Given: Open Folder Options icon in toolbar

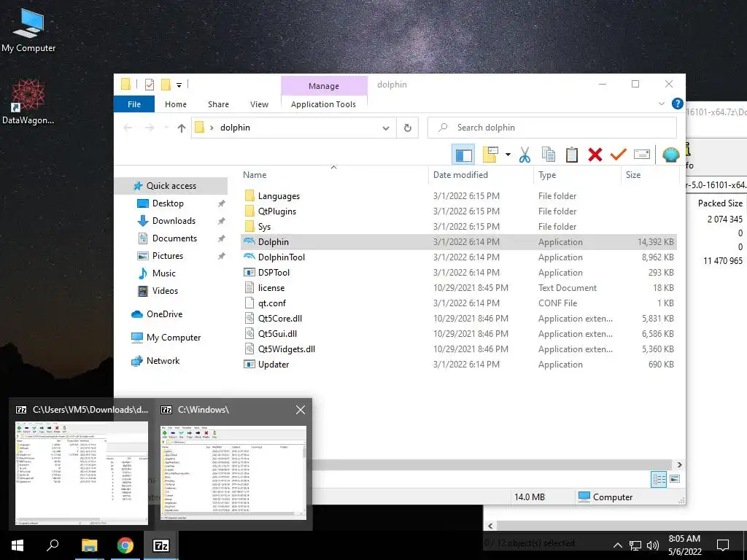Looking at the screenshot, I should (x=491, y=155).
